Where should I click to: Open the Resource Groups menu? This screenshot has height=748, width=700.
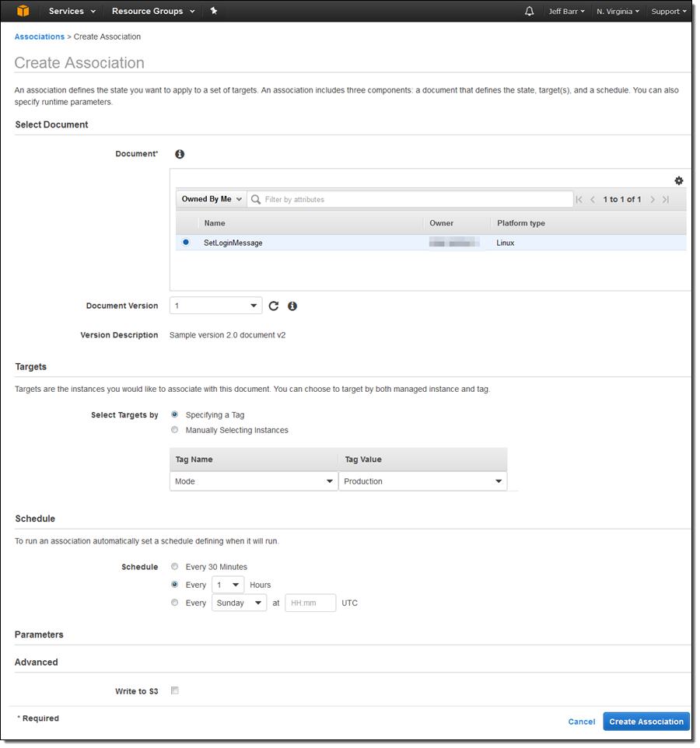152,12
